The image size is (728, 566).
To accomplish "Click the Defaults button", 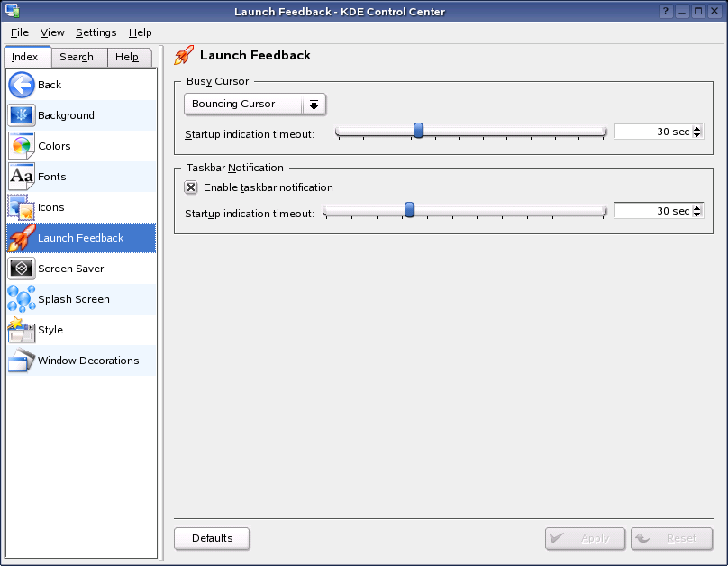I will tap(212, 538).
